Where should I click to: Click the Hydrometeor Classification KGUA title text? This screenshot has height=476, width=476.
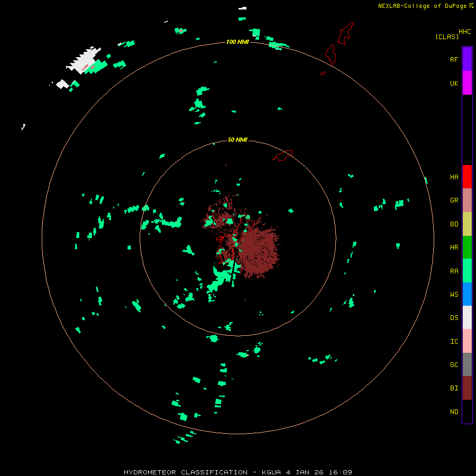pos(237,472)
